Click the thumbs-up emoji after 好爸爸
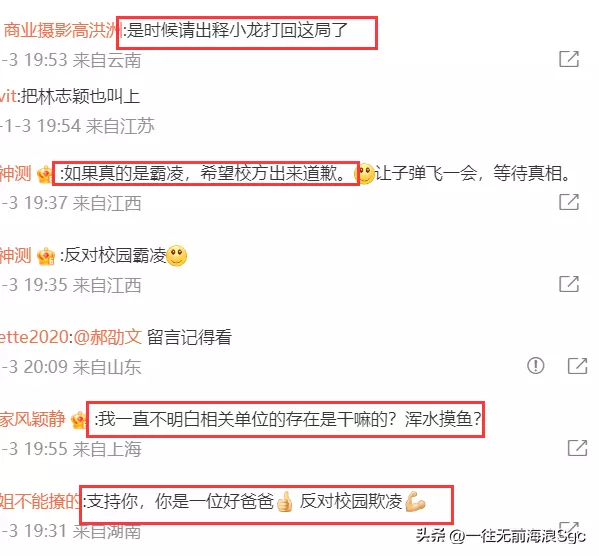This screenshot has height=556, width=599. (x=284, y=502)
